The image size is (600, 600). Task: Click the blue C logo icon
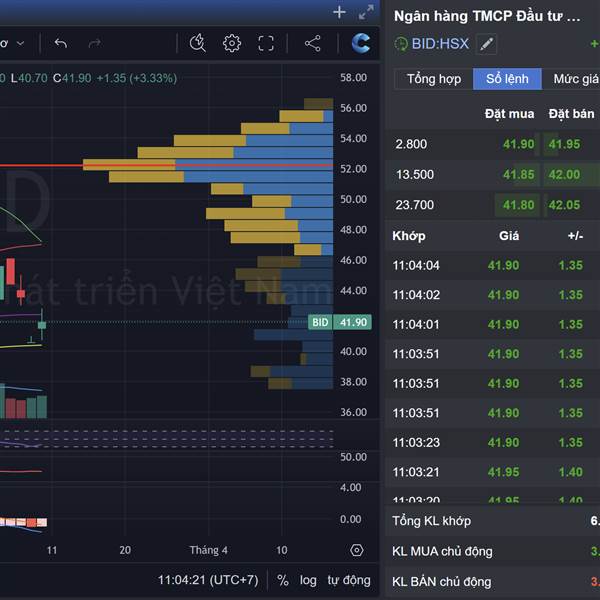click(361, 43)
